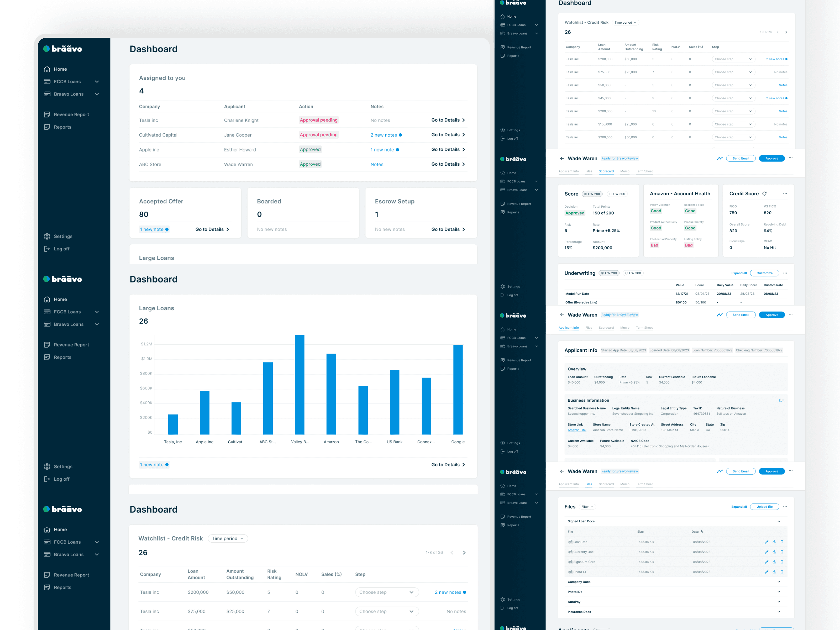Open Memo tab on Wade Waren Applicant Info page
840x630 pixels.
[x=625, y=328]
